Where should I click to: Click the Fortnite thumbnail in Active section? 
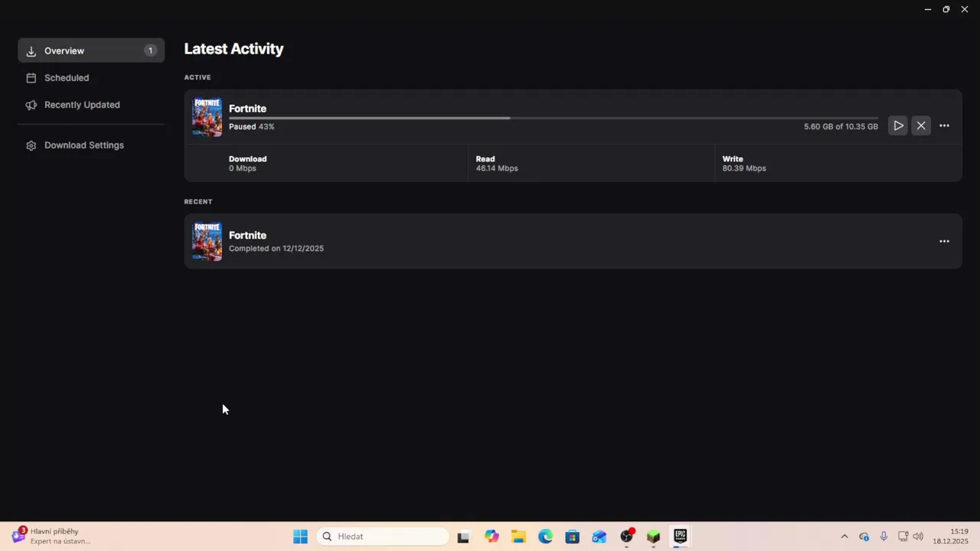(x=207, y=117)
